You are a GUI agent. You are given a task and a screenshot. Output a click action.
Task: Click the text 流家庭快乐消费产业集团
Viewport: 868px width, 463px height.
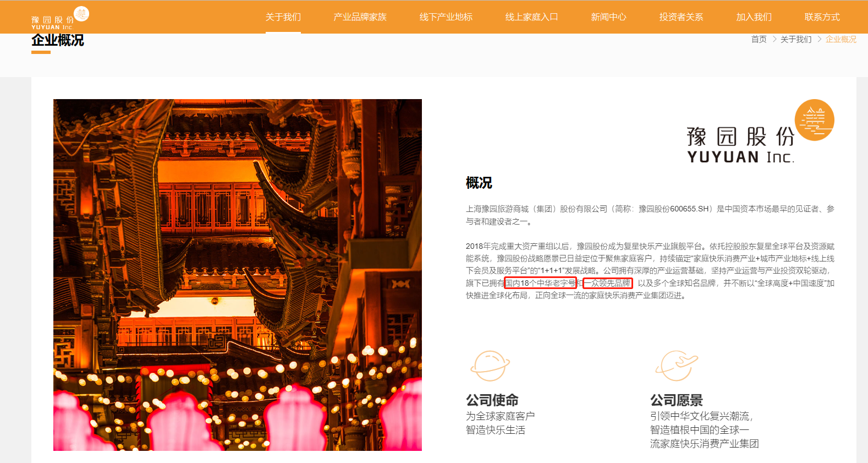click(x=705, y=444)
